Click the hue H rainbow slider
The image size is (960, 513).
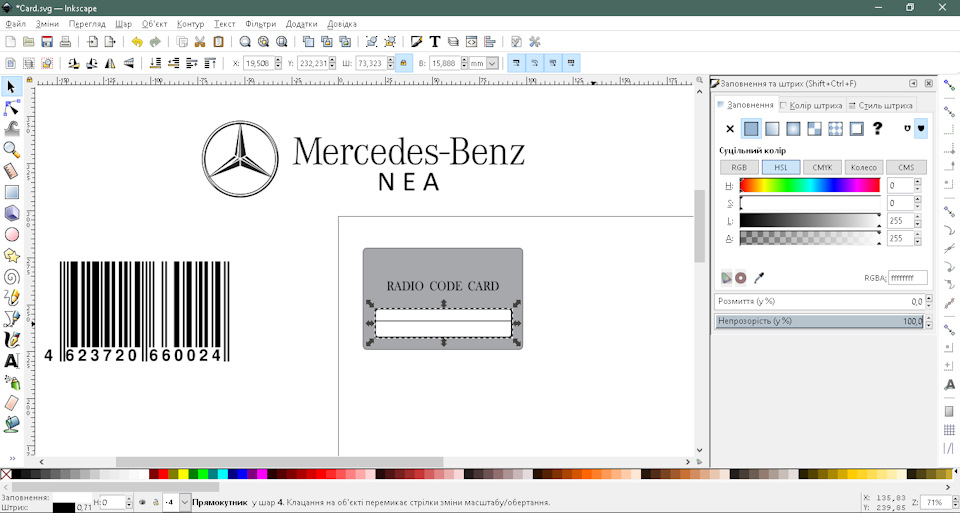click(x=809, y=185)
